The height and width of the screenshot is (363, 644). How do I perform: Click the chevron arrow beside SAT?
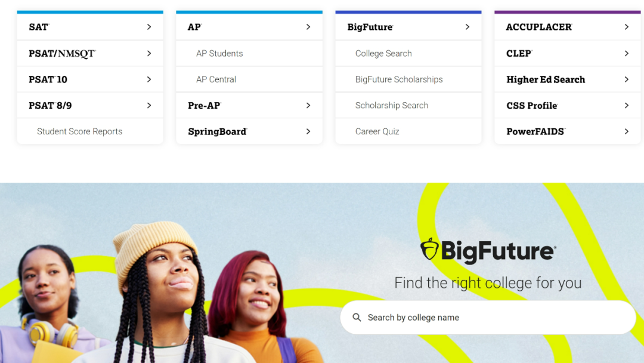click(149, 27)
